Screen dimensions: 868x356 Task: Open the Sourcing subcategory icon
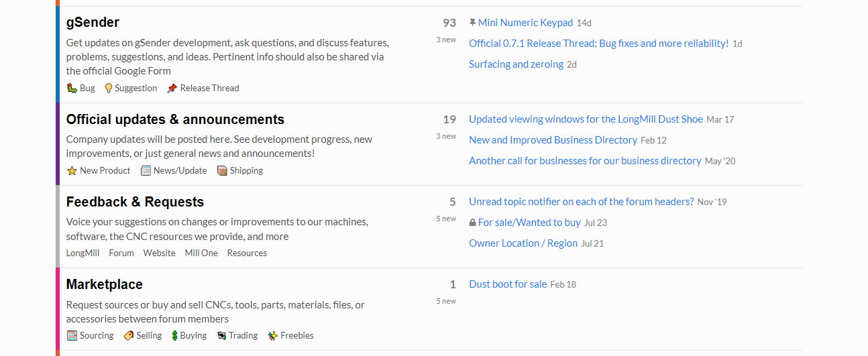pos(72,335)
